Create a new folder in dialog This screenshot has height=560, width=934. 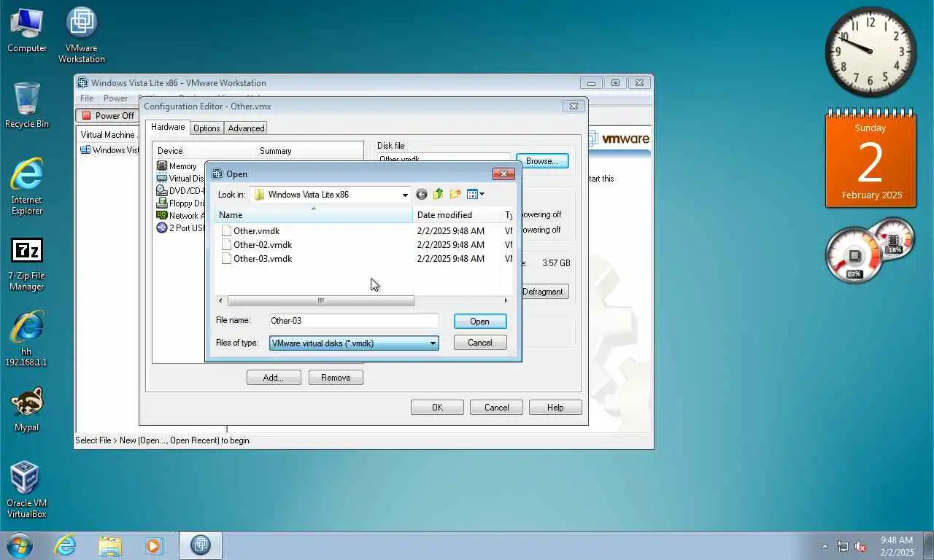(455, 194)
